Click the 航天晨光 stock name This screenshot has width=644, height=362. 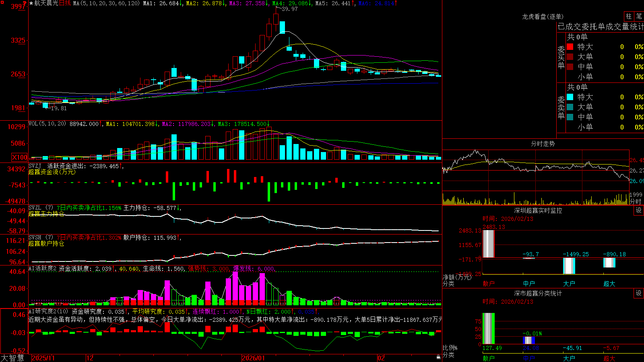(46, 3)
